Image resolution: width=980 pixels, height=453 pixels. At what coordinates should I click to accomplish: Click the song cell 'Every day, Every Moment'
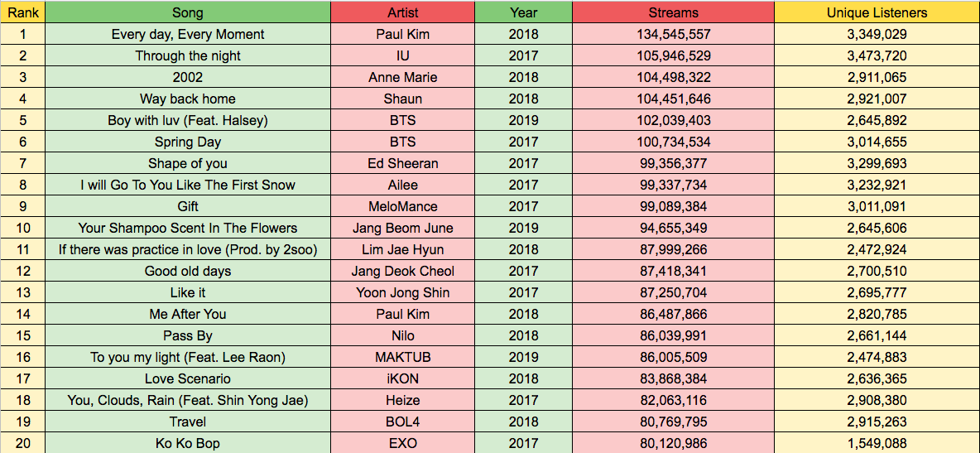(188, 34)
